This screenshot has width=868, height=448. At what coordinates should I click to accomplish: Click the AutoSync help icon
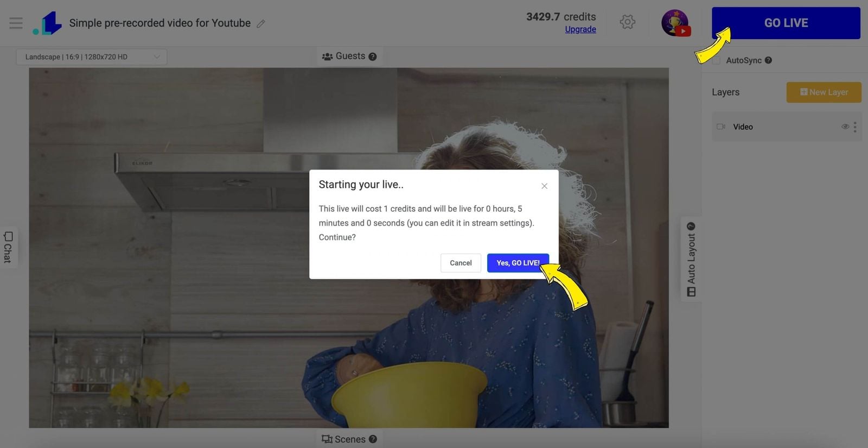click(768, 60)
